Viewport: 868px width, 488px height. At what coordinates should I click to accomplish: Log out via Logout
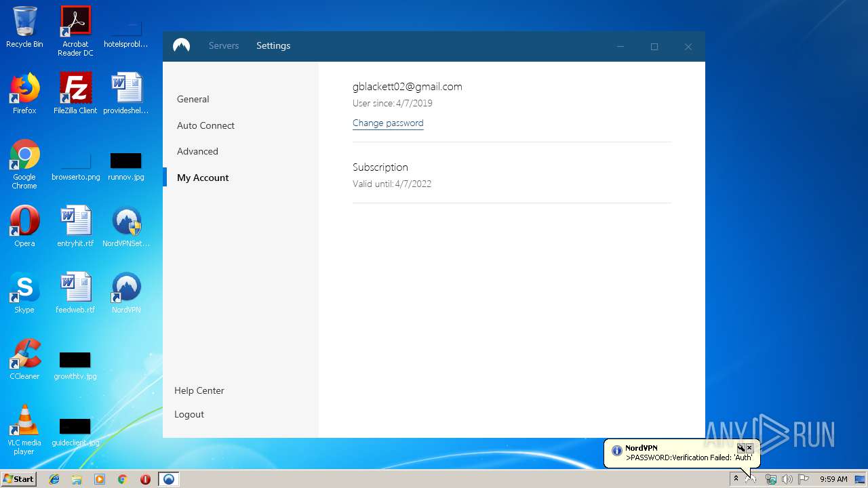point(189,414)
